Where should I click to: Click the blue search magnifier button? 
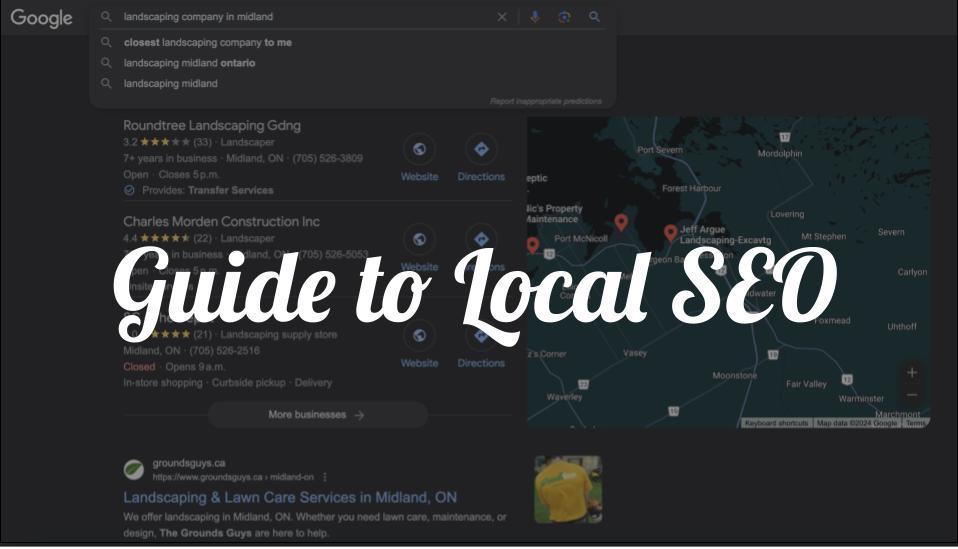594,17
